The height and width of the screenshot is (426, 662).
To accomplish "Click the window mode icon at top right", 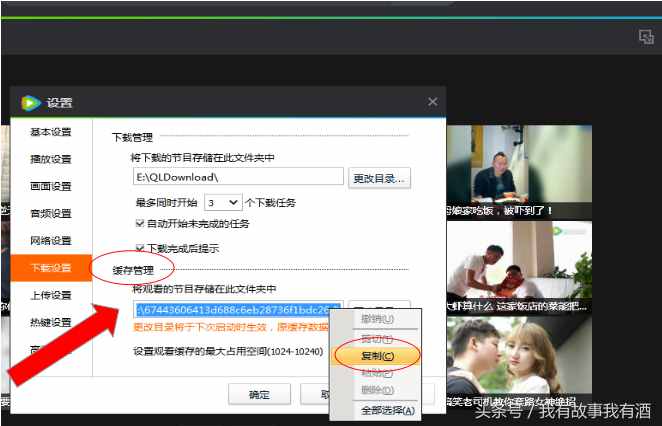I will pyautogui.click(x=646, y=37).
